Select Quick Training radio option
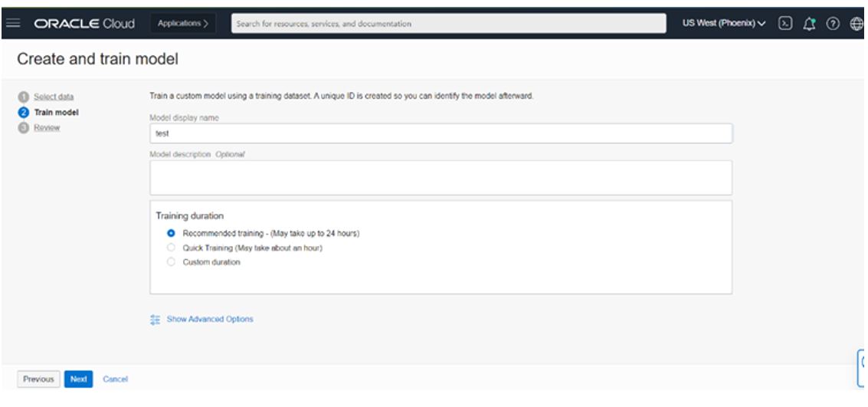 171,248
